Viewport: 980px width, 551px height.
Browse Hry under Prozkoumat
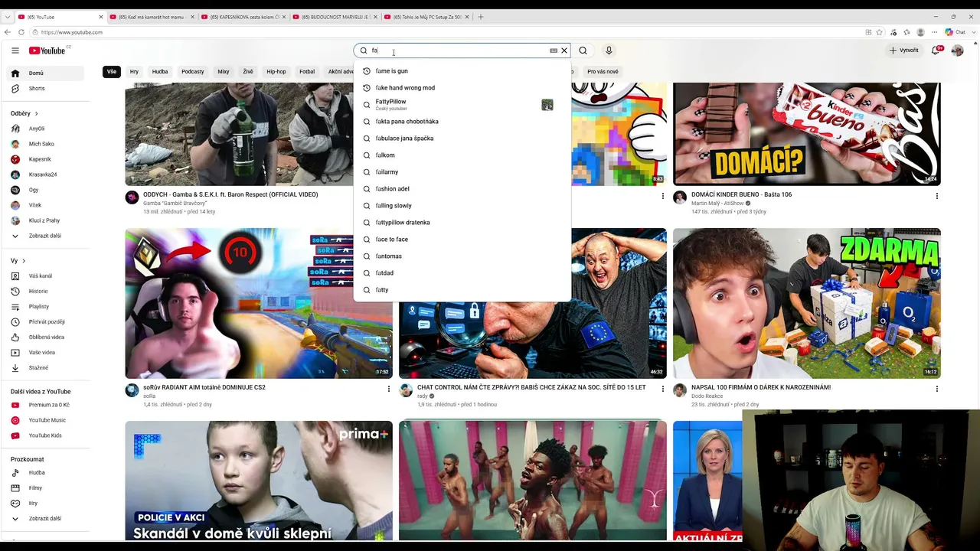tap(45, 504)
